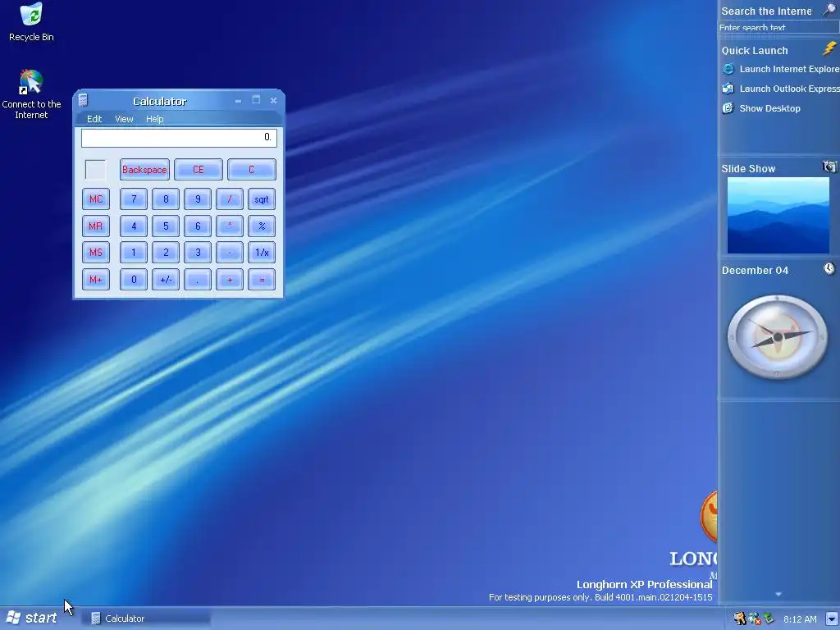840x630 pixels.
Task: Click the divide (/) button
Action: coord(230,199)
